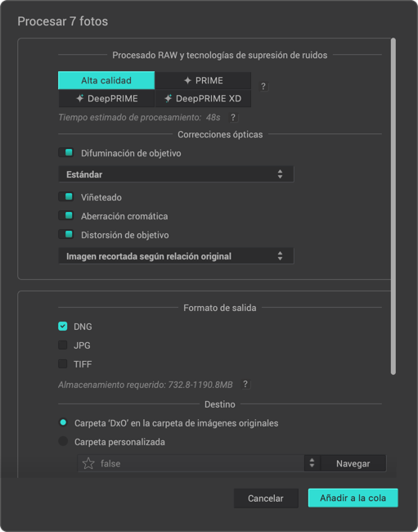Choose DeepPRIME denoising option
The image size is (418, 532).
pos(106,98)
